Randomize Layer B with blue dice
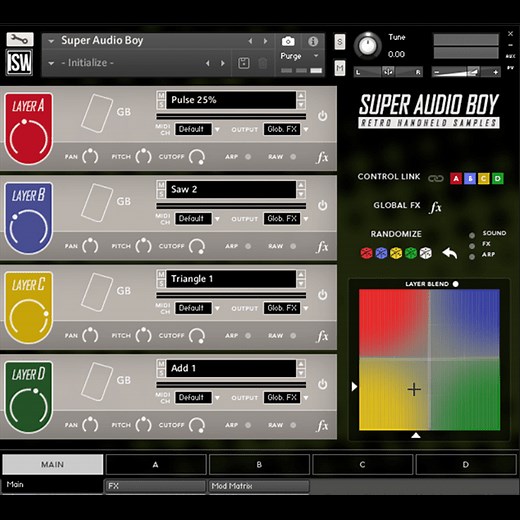Image resolution: width=520 pixels, height=520 pixels. [x=381, y=253]
